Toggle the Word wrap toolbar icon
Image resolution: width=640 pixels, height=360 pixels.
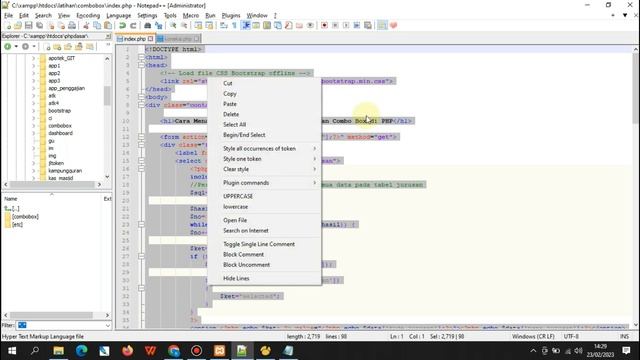click(x=224, y=25)
